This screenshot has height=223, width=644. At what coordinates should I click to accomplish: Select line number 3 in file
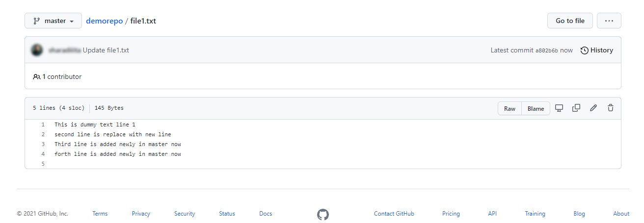[43, 144]
